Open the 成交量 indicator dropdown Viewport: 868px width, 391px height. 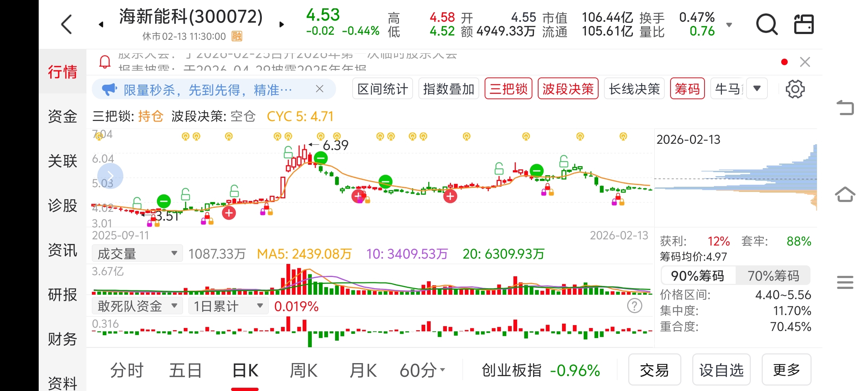pos(137,253)
